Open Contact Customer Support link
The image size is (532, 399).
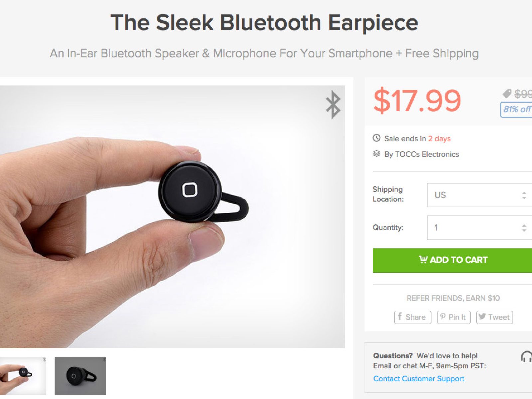[419, 379]
